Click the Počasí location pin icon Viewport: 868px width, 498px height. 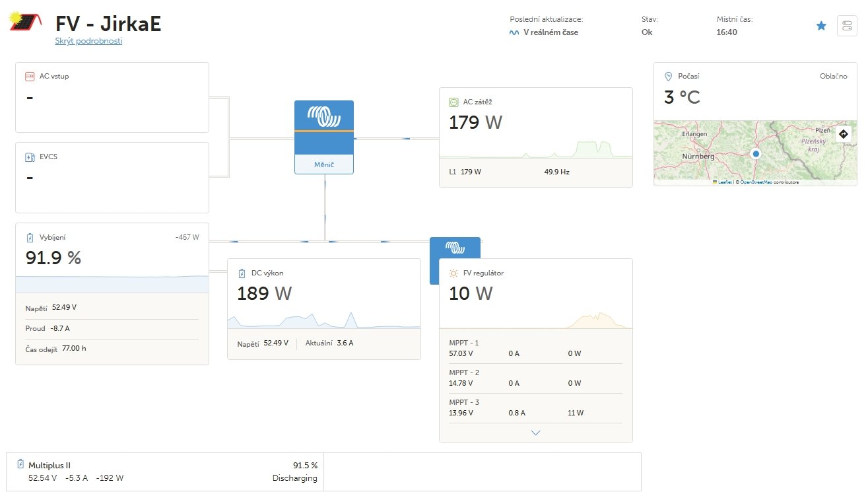coord(668,77)
